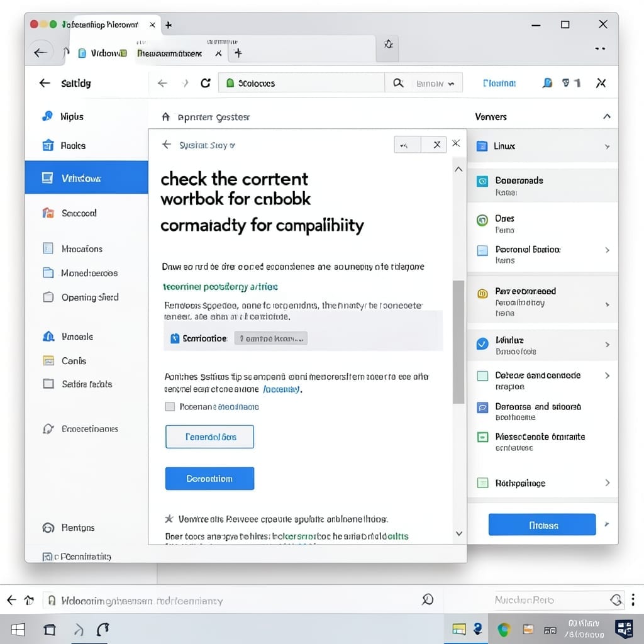Screen dimensions: 644x644
Task: Expand the Peoronel Bcatioo row
Action: click(x=607, y=250)
